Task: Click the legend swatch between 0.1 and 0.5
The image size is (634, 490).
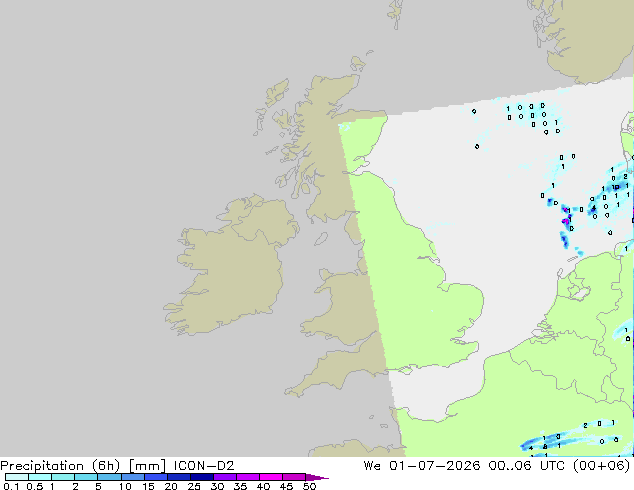Action: (x=17, y=477)
